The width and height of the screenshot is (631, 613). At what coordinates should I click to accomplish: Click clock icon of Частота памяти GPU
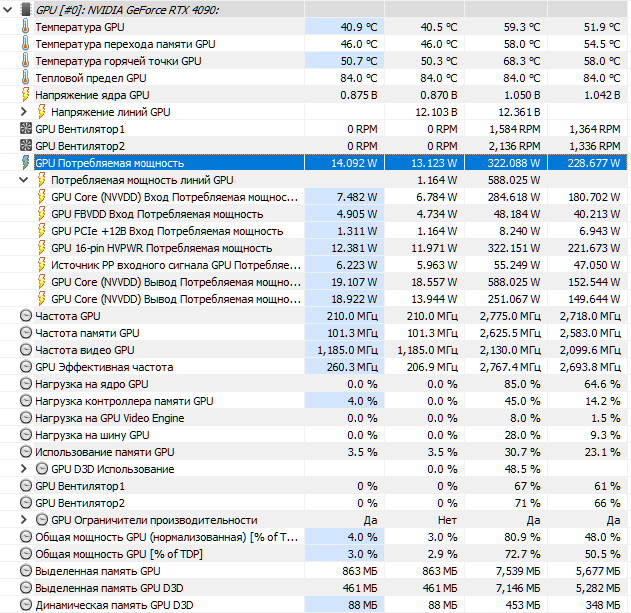[x=26, y=333]
